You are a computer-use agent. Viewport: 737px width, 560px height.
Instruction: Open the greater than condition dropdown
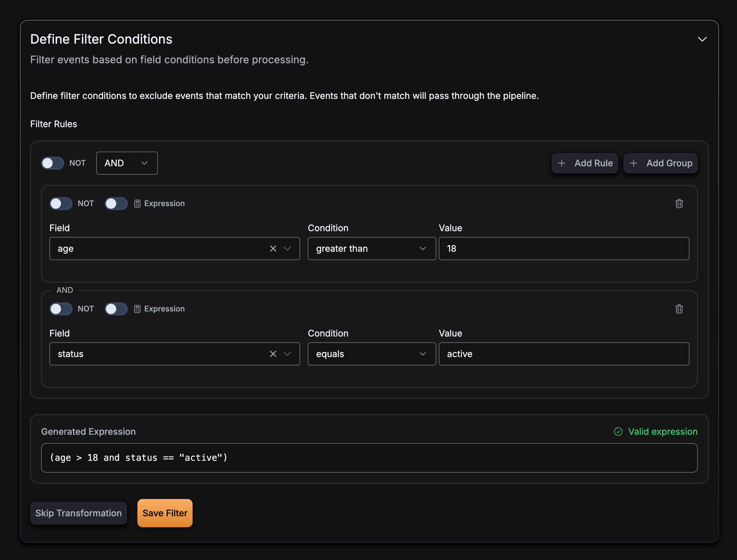[371, 248]
